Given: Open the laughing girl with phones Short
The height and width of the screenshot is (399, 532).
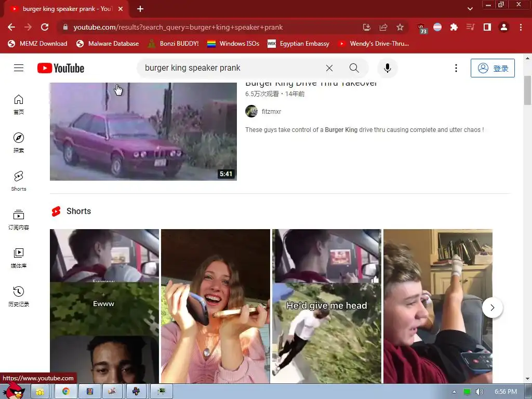Looking at the screenshot, I should click(216, 307).
